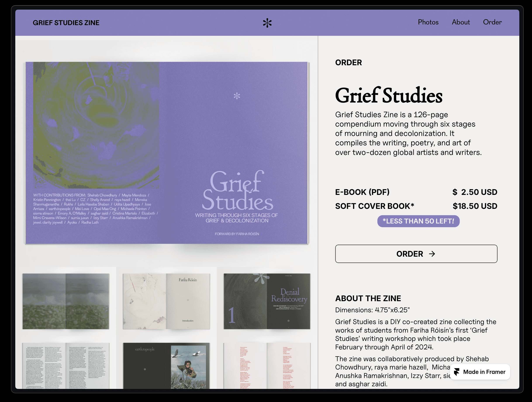532x402 pixels.
Task: Open the Photos nav link
Action: tap(428, 22)
